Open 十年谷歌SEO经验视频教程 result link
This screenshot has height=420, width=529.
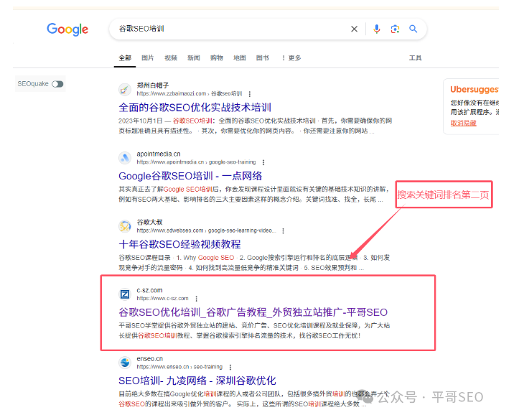click(179, 244)
